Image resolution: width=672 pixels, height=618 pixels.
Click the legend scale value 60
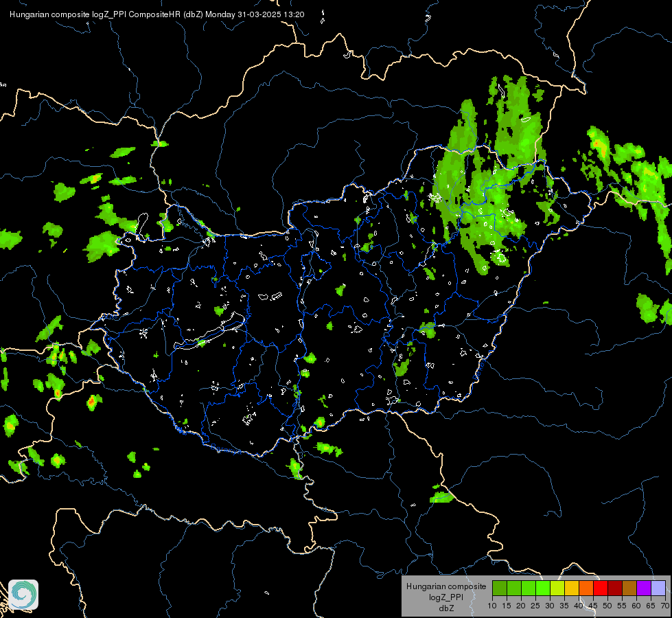click(x=636, y=606)
